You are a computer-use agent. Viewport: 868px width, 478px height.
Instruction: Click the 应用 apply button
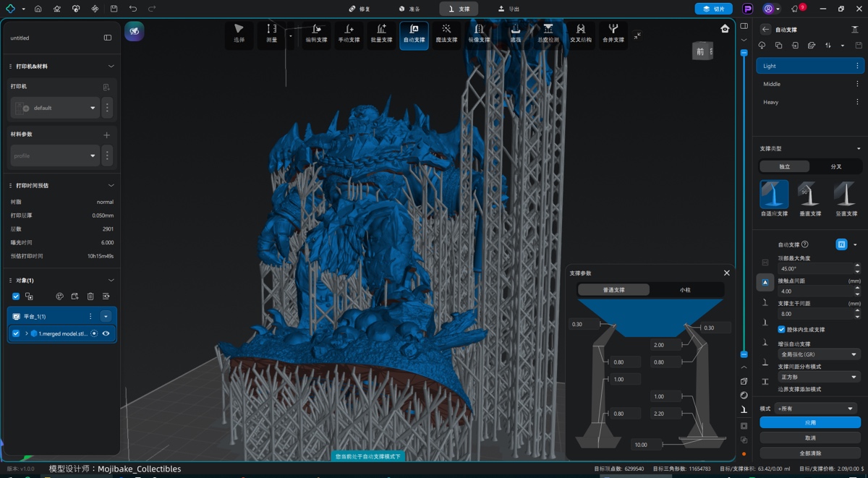(809, 422)
